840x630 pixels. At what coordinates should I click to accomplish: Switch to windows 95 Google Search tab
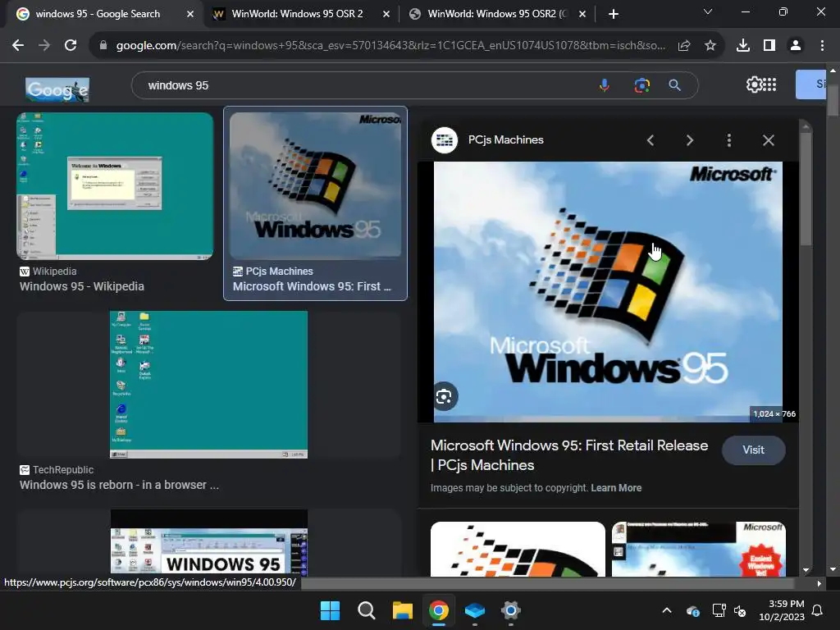tap(98, 14)
